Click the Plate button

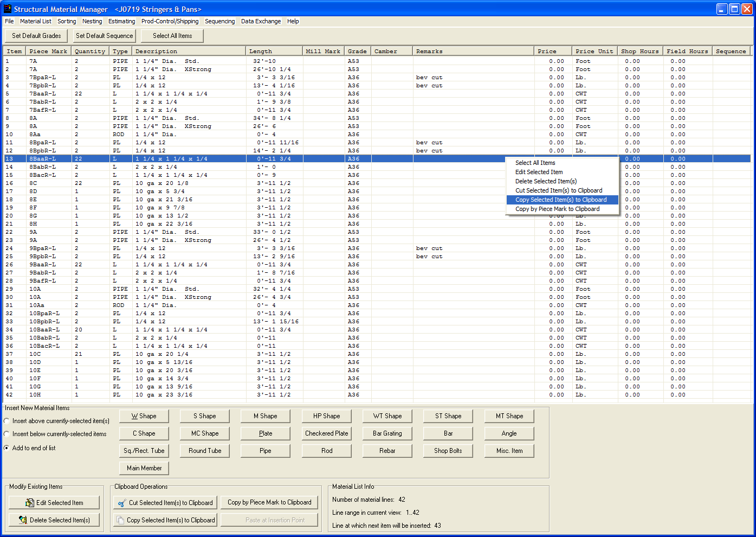[x=266, y=433]
